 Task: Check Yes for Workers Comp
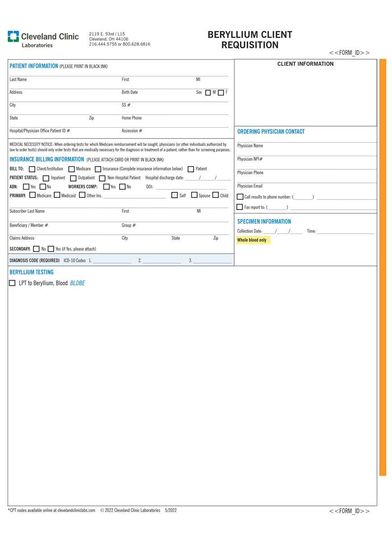107,187
